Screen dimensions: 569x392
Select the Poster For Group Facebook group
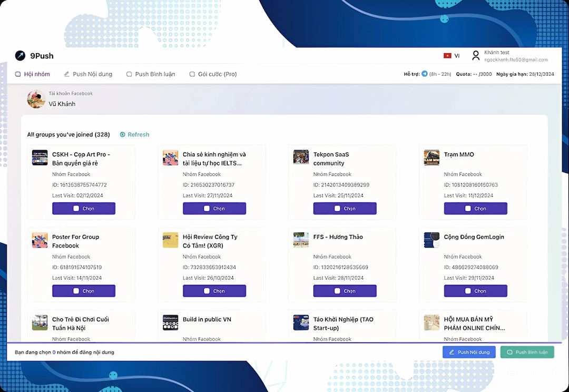pyautogui.click(x=84, y=291)
